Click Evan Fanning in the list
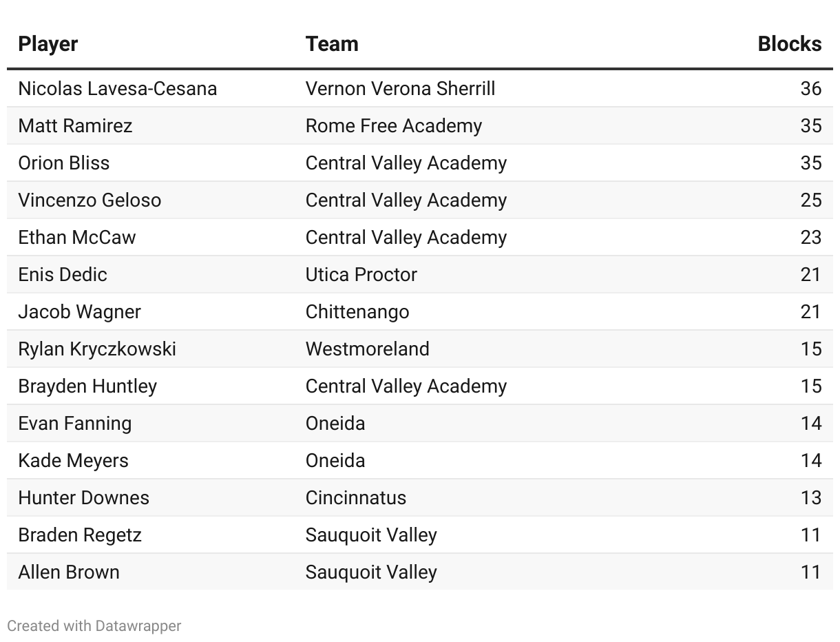This screenshot has height=642, width=840. [x=75, y=424]
